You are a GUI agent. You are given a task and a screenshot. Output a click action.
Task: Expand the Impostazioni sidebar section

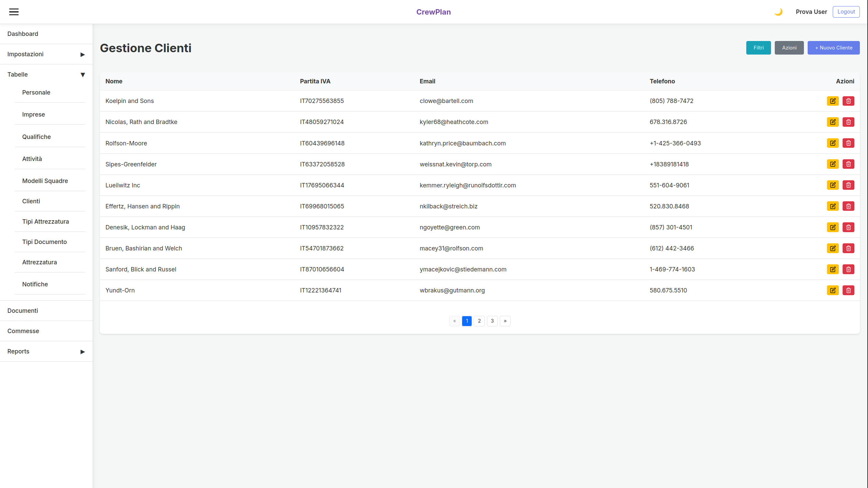pos(46,54)
